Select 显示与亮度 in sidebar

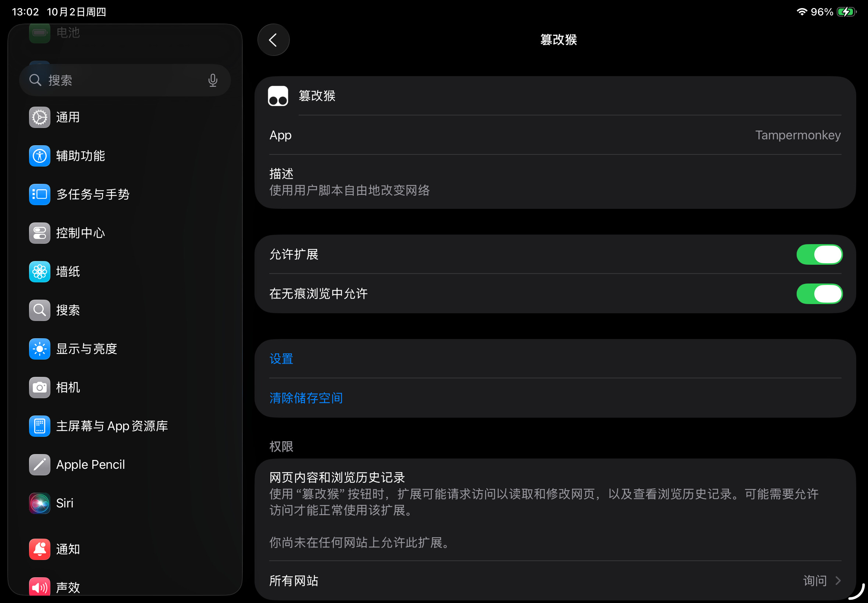coord(86,349)
